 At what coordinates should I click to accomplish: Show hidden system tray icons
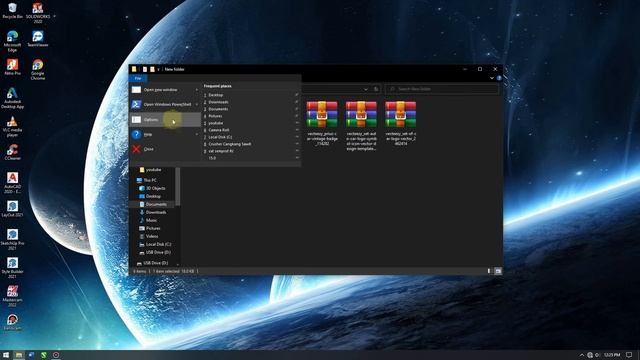582,355
